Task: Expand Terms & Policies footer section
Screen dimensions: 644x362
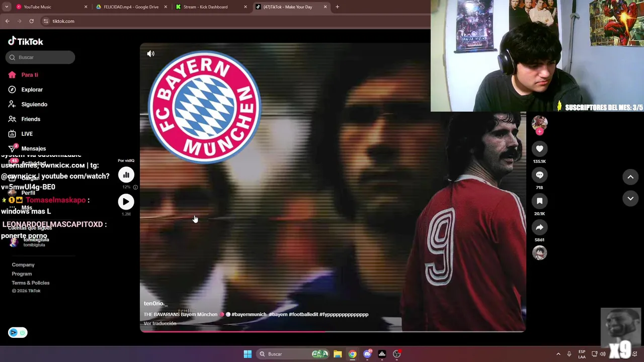Action: 31,283
